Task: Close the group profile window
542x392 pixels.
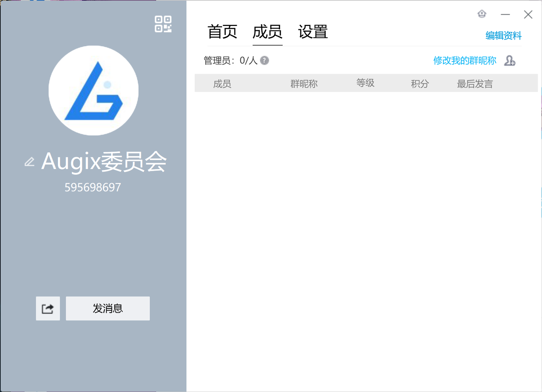Action: (x=528, y=15)
